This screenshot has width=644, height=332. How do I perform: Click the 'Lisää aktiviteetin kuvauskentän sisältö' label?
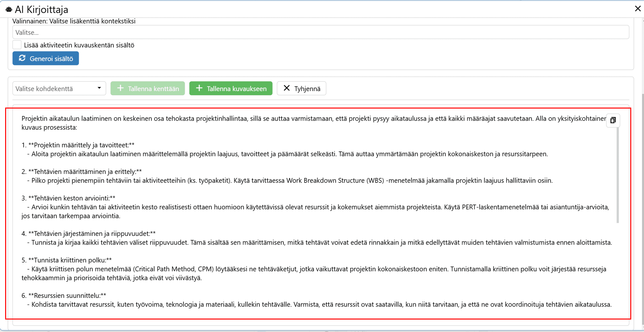tap(79, 45)
